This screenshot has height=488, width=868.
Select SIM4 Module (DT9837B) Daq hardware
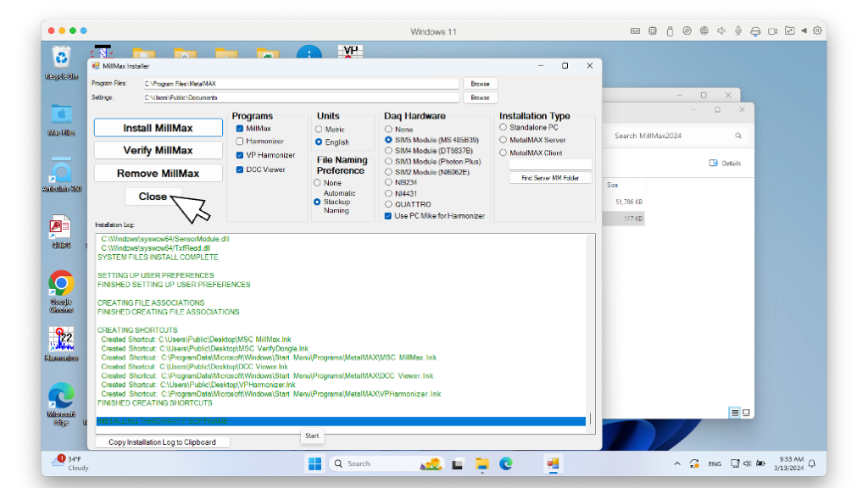tap(388, 151)
